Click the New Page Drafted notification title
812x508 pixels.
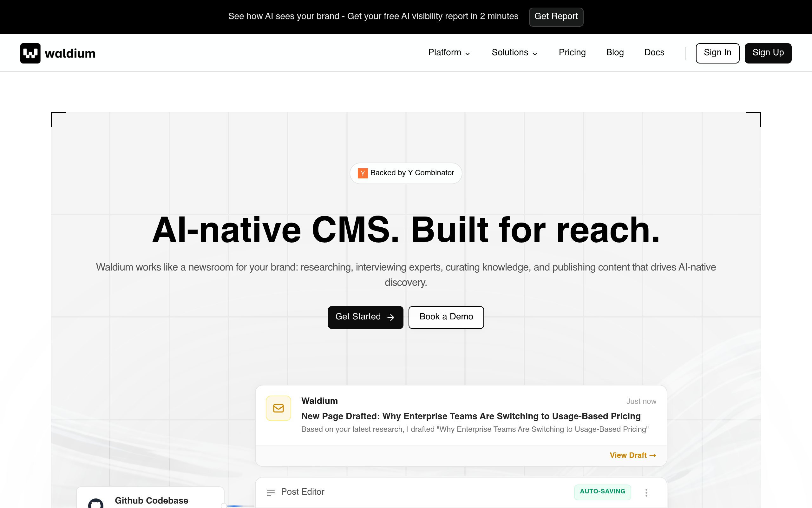471,416
